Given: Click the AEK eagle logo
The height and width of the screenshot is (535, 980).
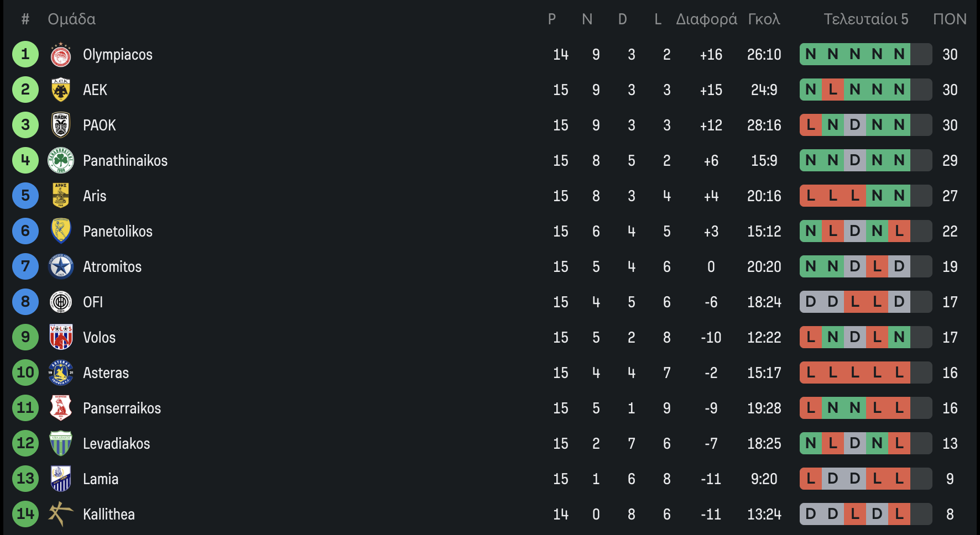Looking at the screenshot, I should [61, 90].
